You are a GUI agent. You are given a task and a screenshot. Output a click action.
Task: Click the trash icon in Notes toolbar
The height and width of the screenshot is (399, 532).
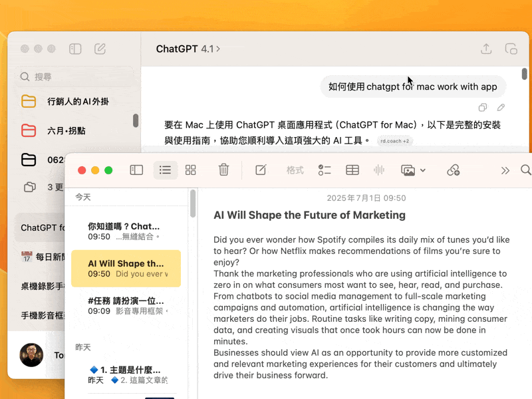pyautogui.click(x=224, y=170)
